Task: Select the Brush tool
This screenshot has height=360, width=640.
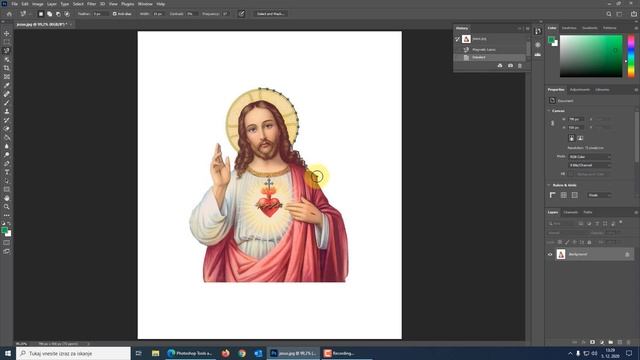Action: [7, 102]
